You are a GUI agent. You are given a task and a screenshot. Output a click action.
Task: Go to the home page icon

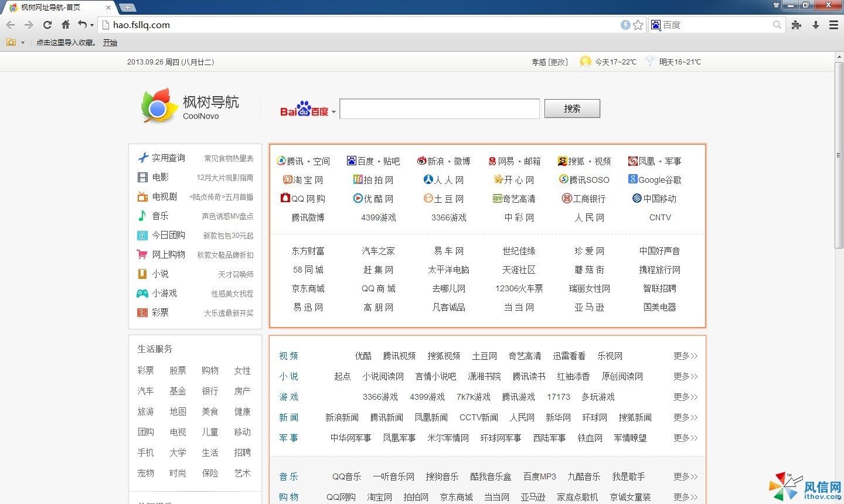coord(66,25)
